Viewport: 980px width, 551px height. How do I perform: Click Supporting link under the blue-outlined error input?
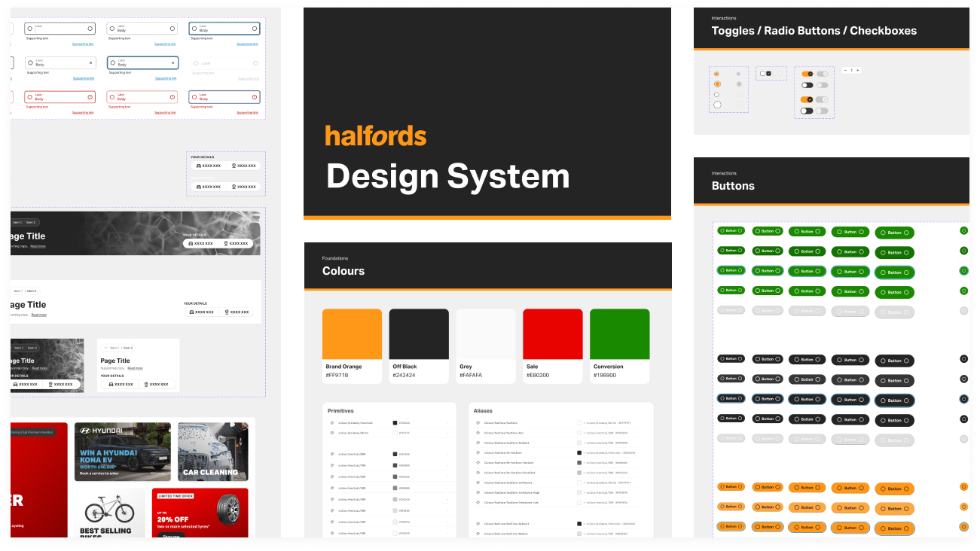coord(249,112)
